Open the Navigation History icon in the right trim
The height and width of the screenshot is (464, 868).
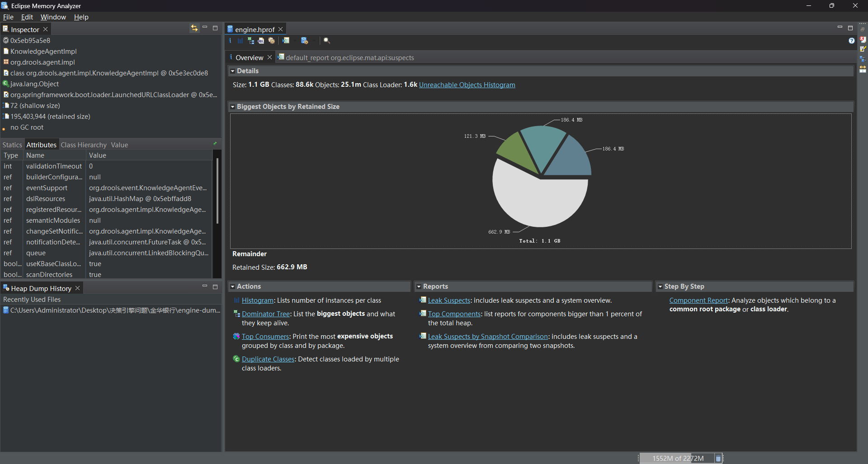coord(863,59)
